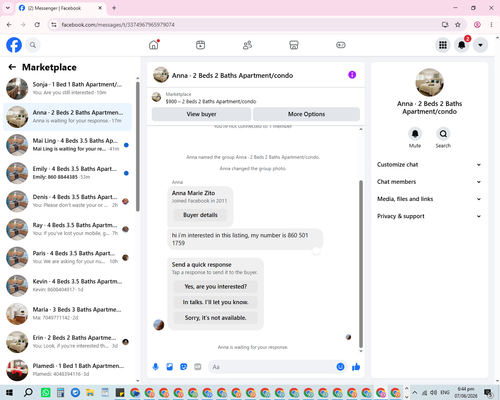Open the nine-dot menu grid icon
500x400 pixels.
443,45
